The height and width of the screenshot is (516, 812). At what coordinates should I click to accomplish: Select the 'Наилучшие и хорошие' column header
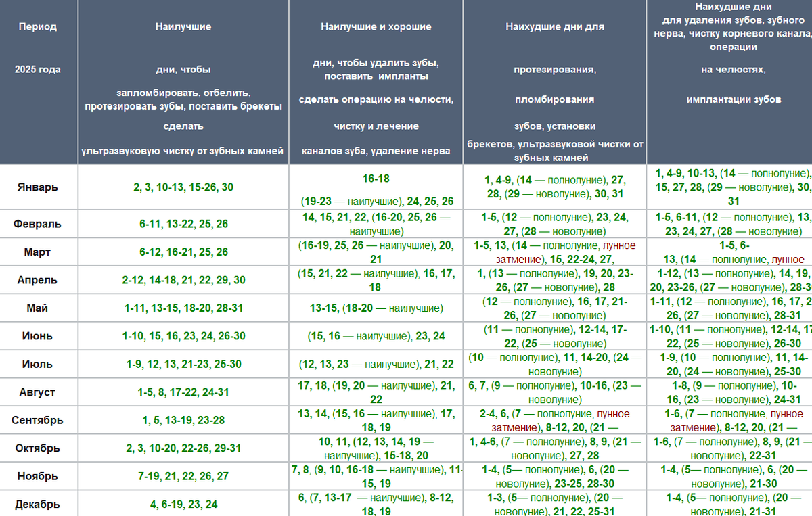(x=376, y=81)
